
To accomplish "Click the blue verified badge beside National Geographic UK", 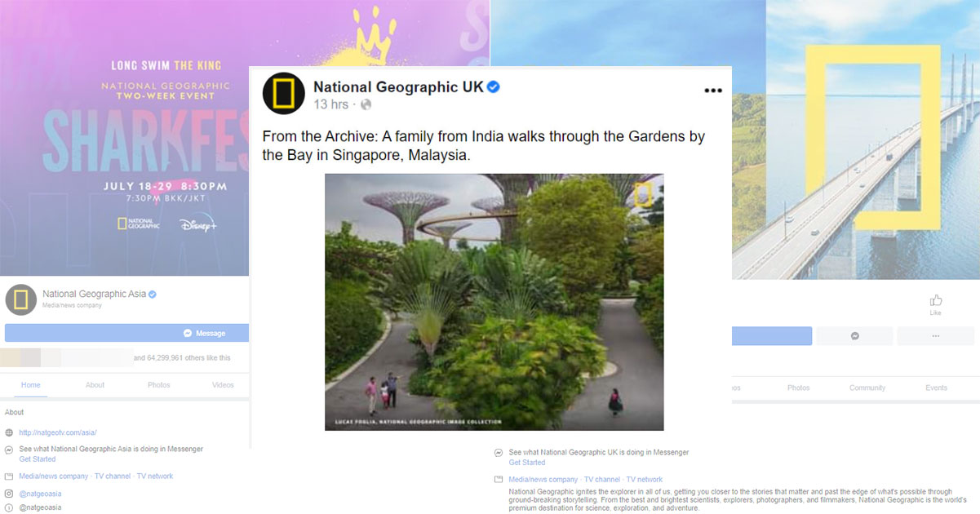I will 494,87.
